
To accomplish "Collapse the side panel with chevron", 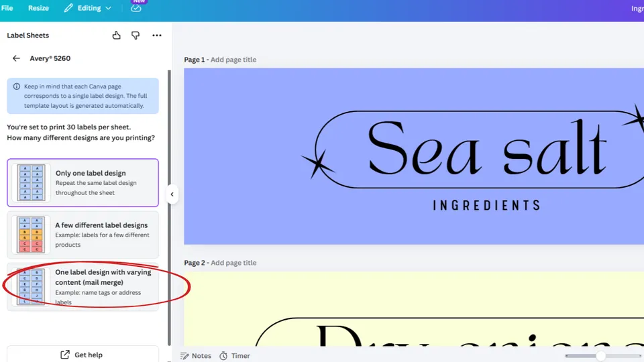I will (172, 194).
